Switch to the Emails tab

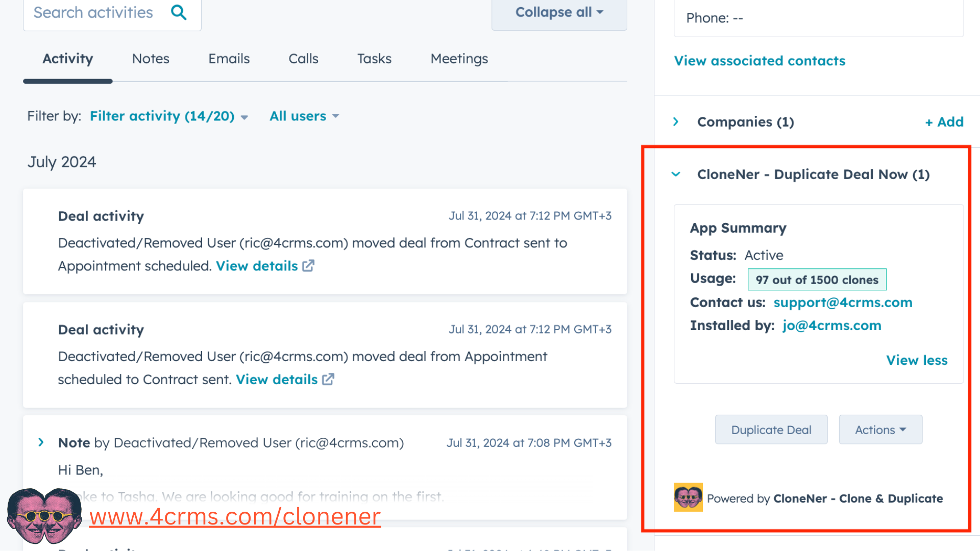pos(229,59)
